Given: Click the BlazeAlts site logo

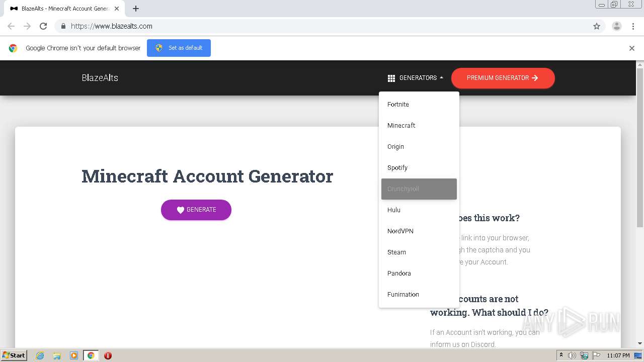Looking at the screenshot, I should (100, 78).
